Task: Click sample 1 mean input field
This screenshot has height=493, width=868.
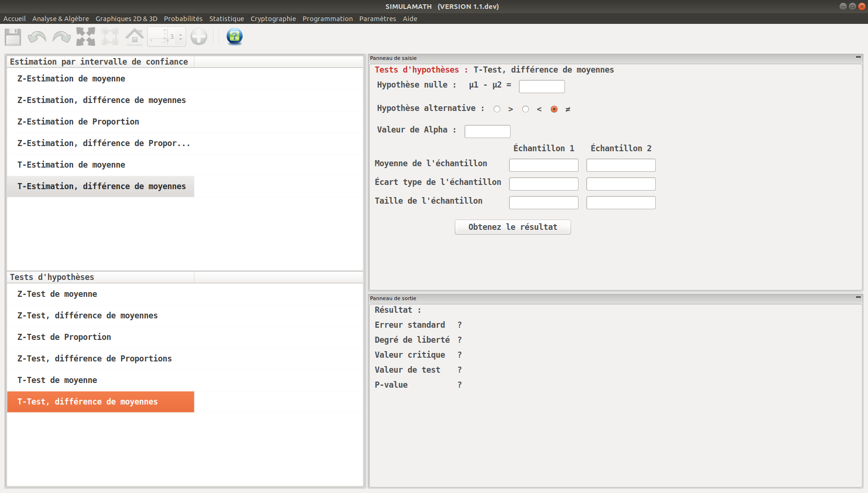Action: pos(543,165)
